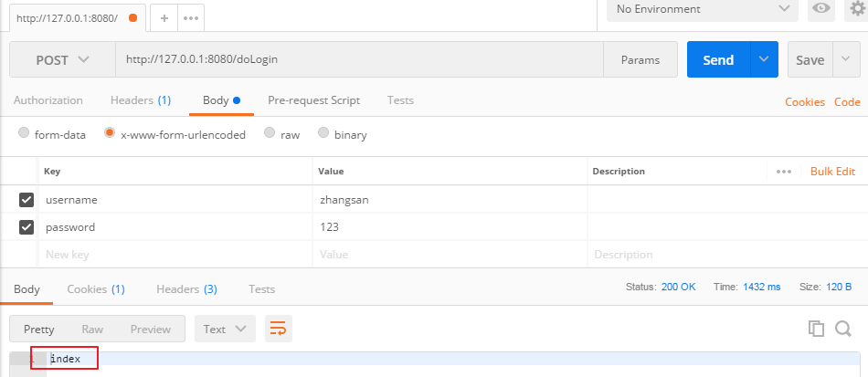Click the blue Send button
Viewport: 868px width, 377px height.
tap(718, 59)
